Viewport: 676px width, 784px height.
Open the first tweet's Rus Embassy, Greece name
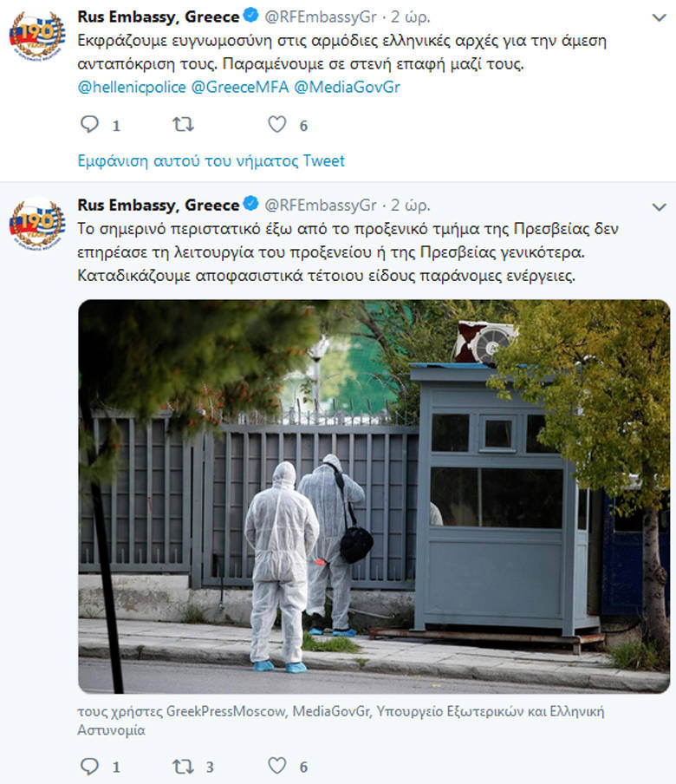point(159,16)
